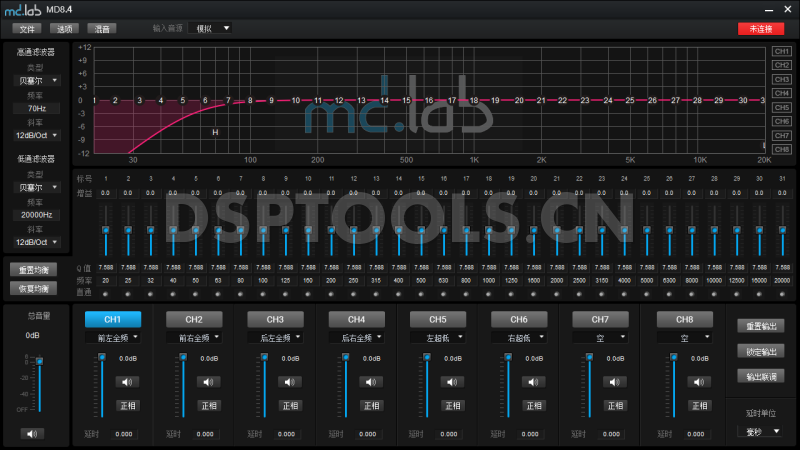Select the CH8 channel tab
The height and width of the screenshot is (450, 800).
pyautogui.click(x=684, y=319)
